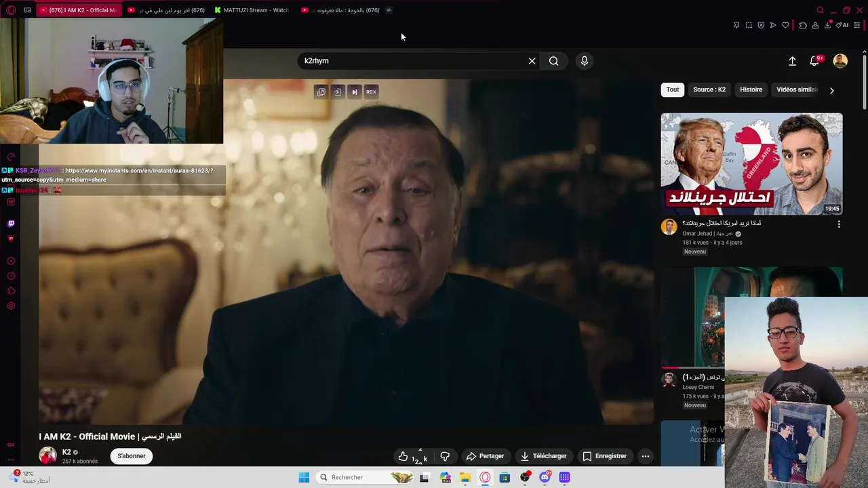
Task: Open the Opera AI assistant button
Action: coord(842,25)
